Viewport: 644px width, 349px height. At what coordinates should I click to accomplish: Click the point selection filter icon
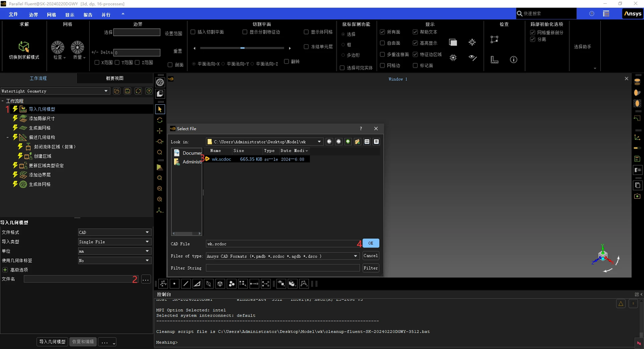[x=174, y=284]
